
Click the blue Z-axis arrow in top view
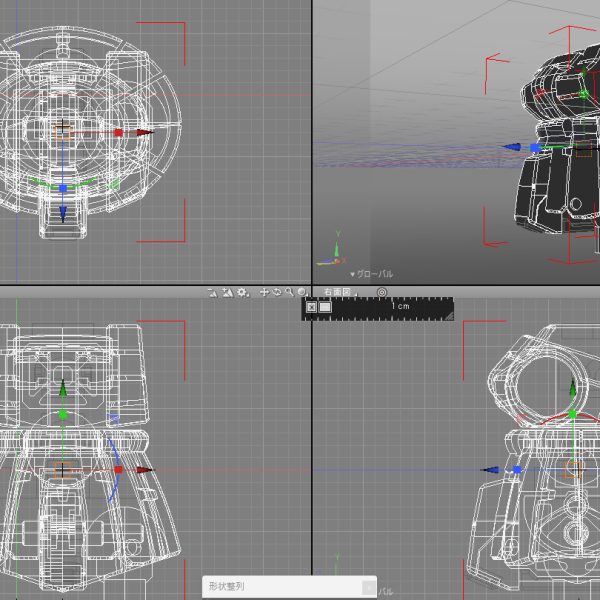click(x=63, y=214)
